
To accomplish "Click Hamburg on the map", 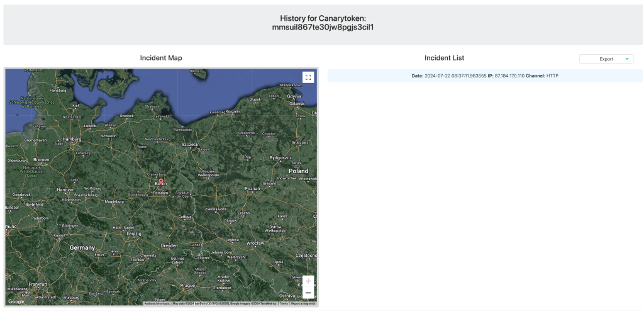I will [x=72, y=139].
